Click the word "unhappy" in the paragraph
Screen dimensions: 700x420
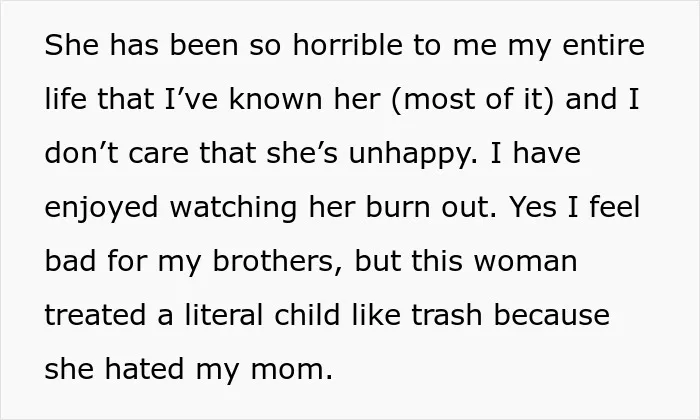pyautogui.click(x=408, y=154)
